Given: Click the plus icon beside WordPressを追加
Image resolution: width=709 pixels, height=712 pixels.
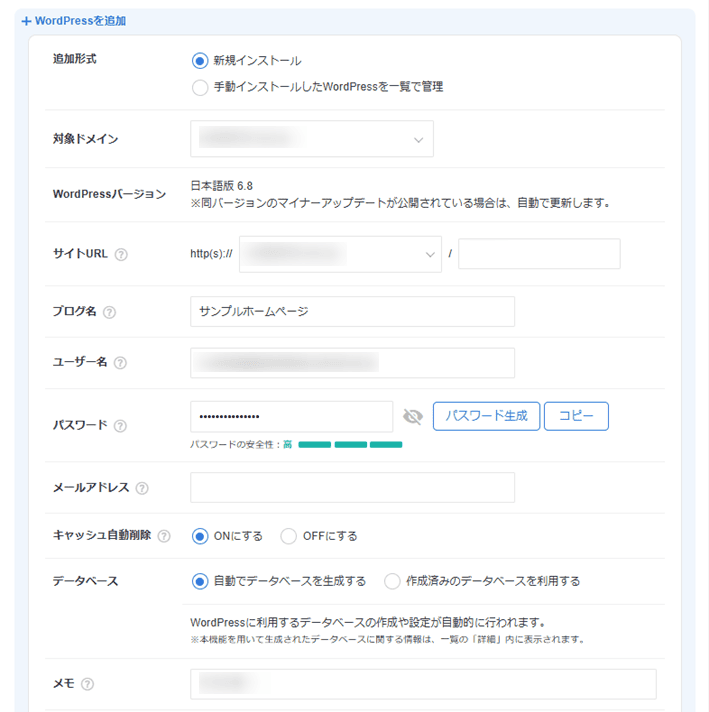Looking at the screenshot, I should 26,21.
